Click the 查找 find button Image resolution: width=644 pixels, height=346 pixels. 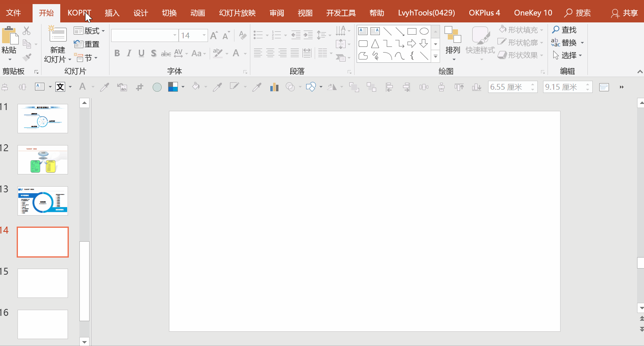[564, 30]
